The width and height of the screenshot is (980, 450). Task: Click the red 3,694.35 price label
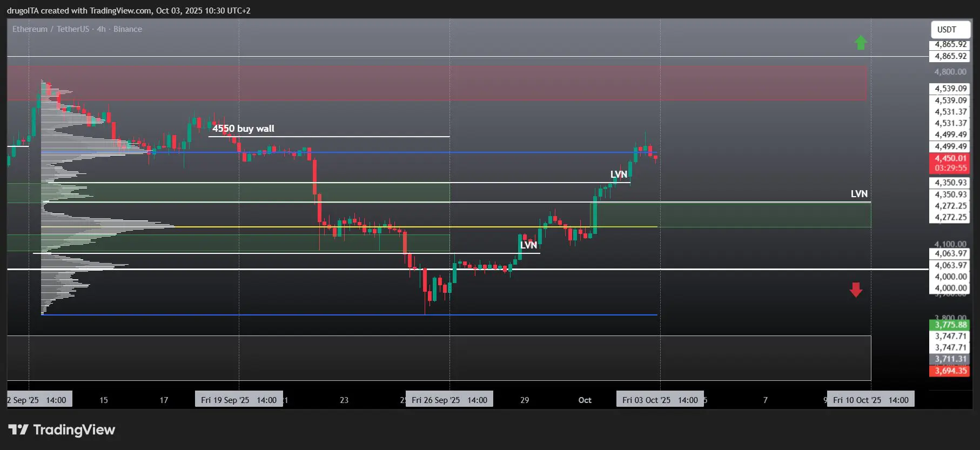pyautogui.click(x=950, y=371)
